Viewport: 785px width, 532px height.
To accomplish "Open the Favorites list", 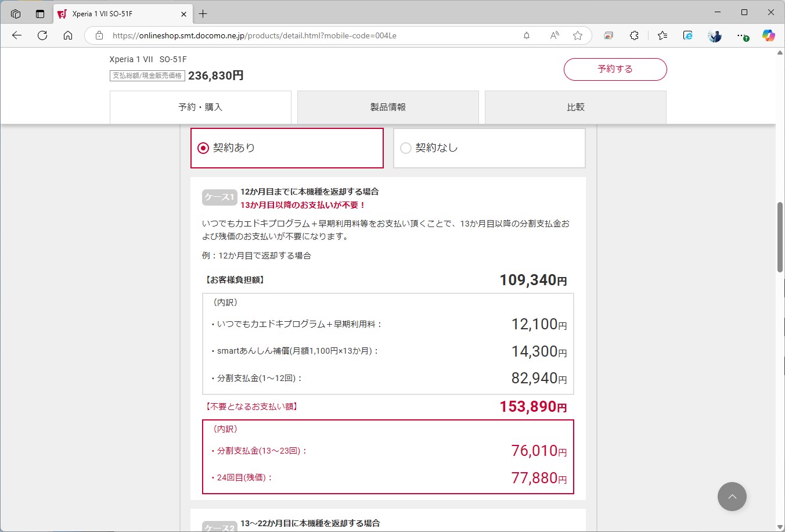I will pos(662,35).
